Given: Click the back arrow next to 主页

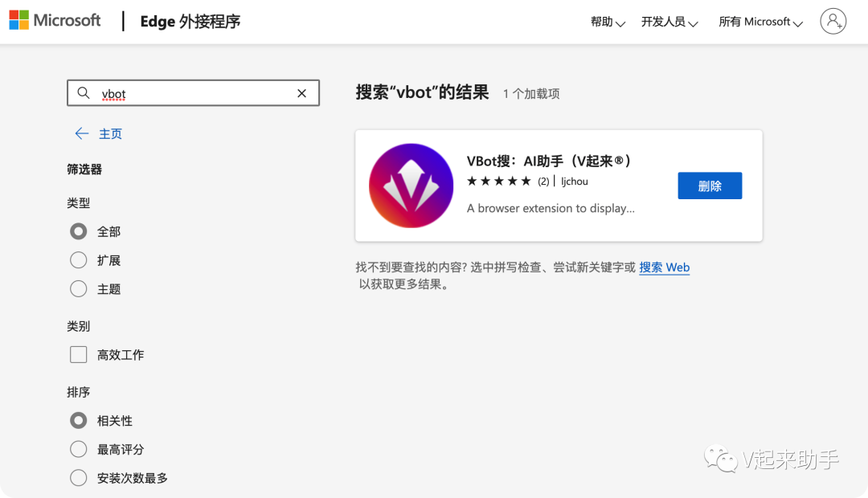Looking at the screenshot, I should pos(80,133).
